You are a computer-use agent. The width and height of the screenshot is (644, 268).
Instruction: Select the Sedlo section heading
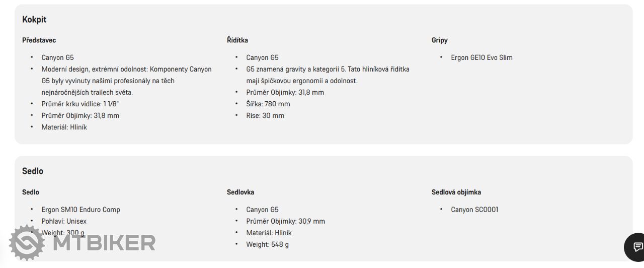[x=33, y=171]
